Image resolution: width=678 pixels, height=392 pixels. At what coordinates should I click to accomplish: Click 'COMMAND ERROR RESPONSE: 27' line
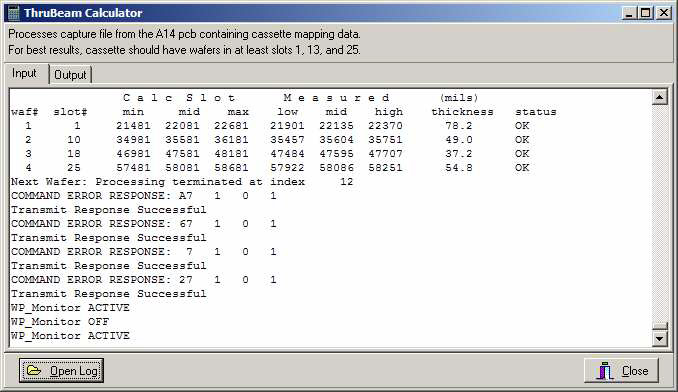point(144,280)
